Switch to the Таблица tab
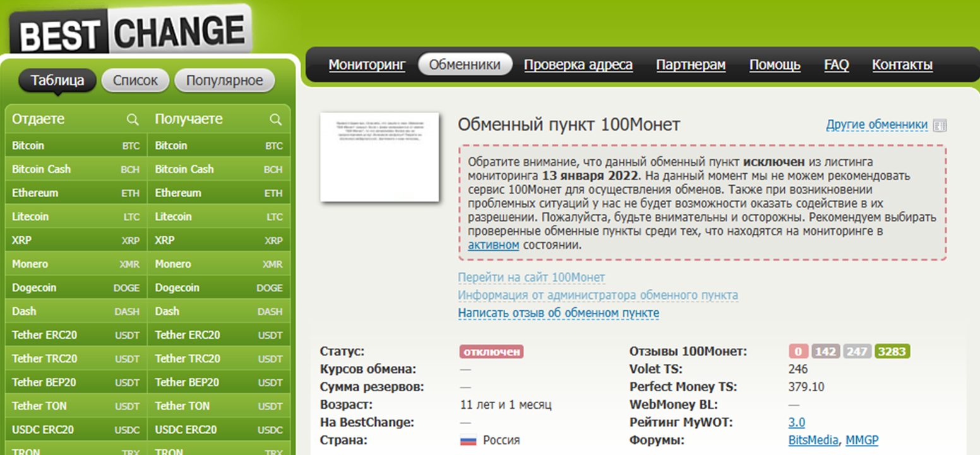The width and height of the screenshot is (980, 455). pyautogui.click(x=57, y=81)
